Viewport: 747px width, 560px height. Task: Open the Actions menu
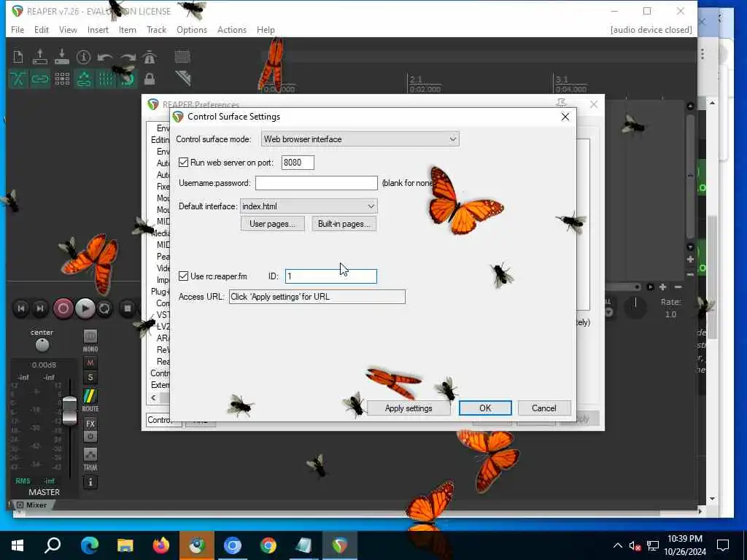tap(232, 29)
